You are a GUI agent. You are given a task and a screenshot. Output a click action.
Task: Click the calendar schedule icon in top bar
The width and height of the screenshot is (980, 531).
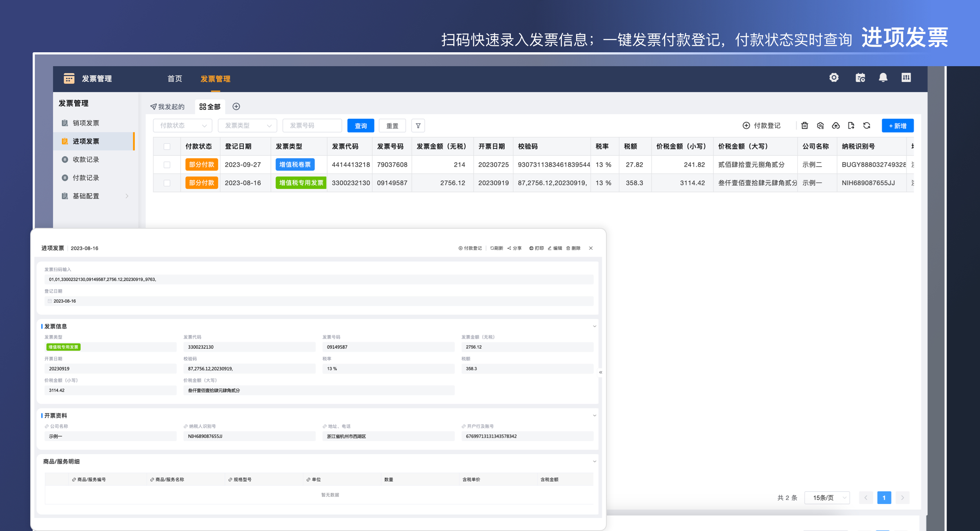point(860,78)
